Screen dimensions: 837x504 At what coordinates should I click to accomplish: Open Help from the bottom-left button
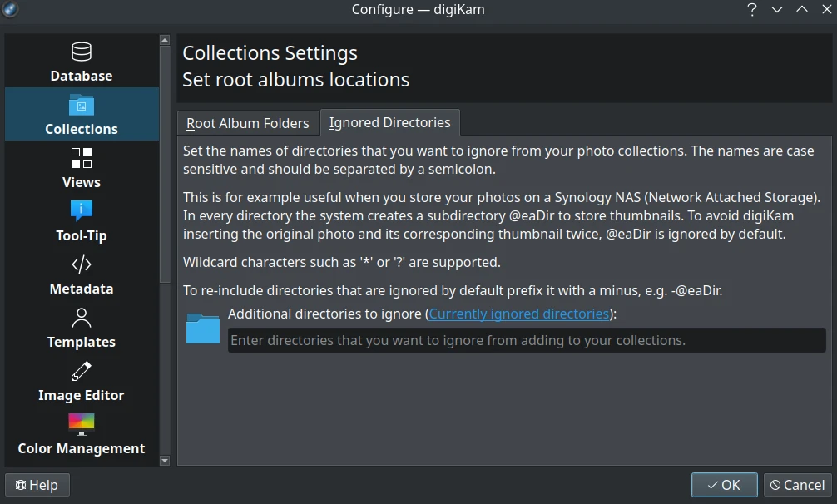click(x=37, y=485)
